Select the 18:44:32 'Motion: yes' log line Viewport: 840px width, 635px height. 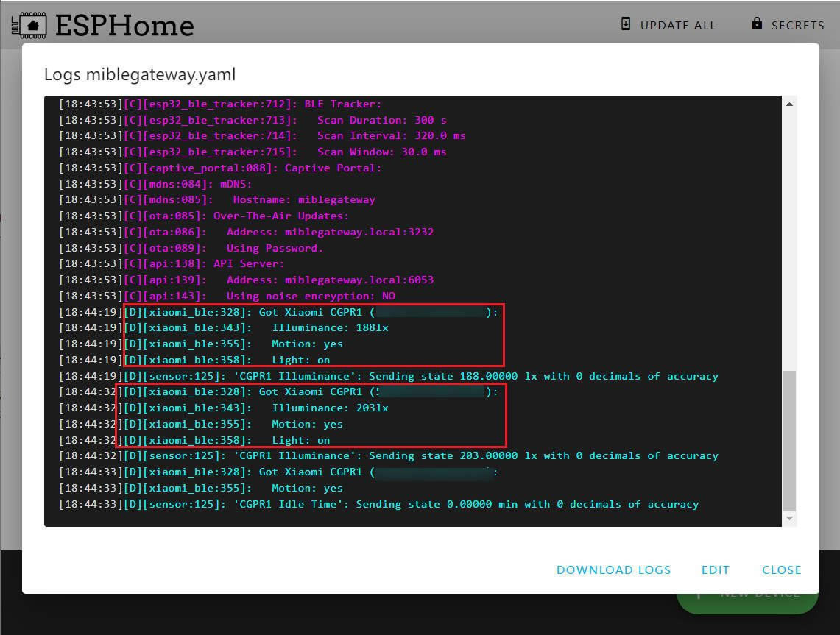tap(201, 424)
